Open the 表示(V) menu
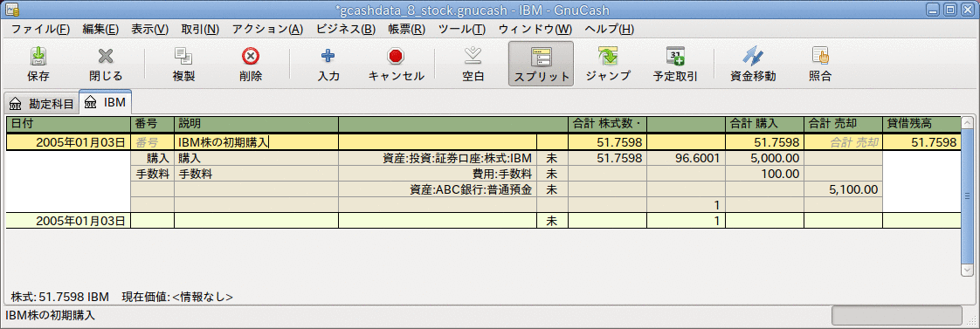 [149, 29]
